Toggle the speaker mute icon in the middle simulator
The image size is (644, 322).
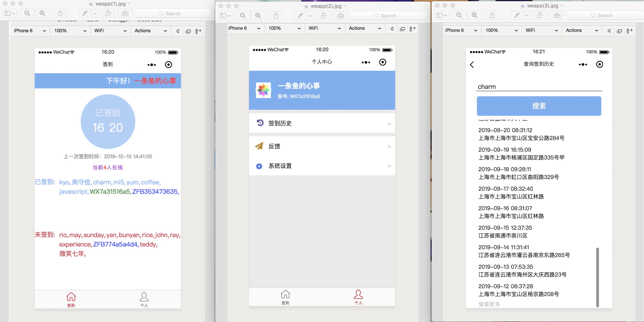(x=392, y=28)
